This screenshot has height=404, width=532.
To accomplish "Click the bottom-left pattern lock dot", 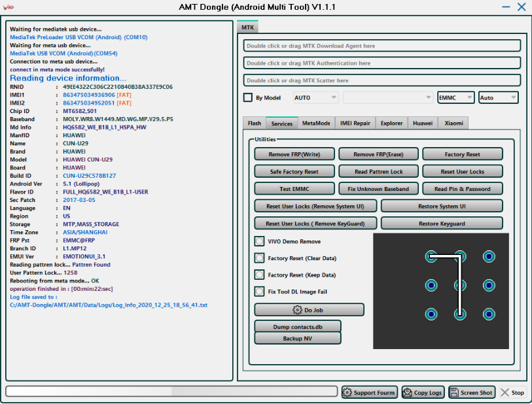I will point(431,314).
